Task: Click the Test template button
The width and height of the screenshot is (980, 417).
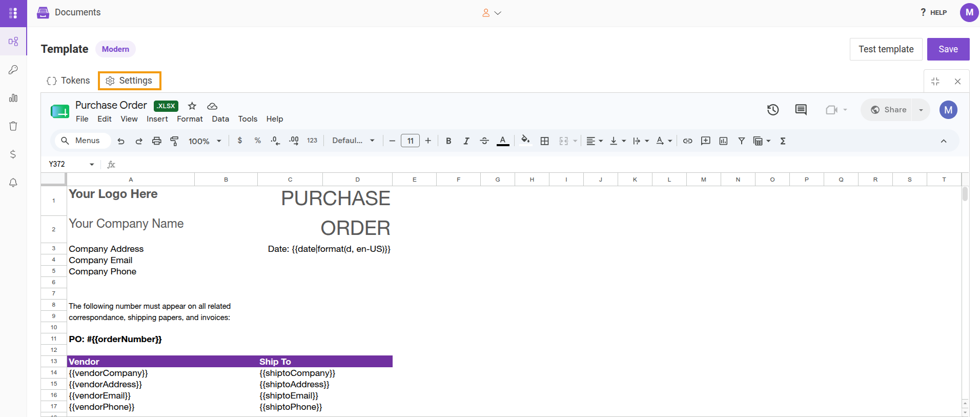Action: [886, 49]
